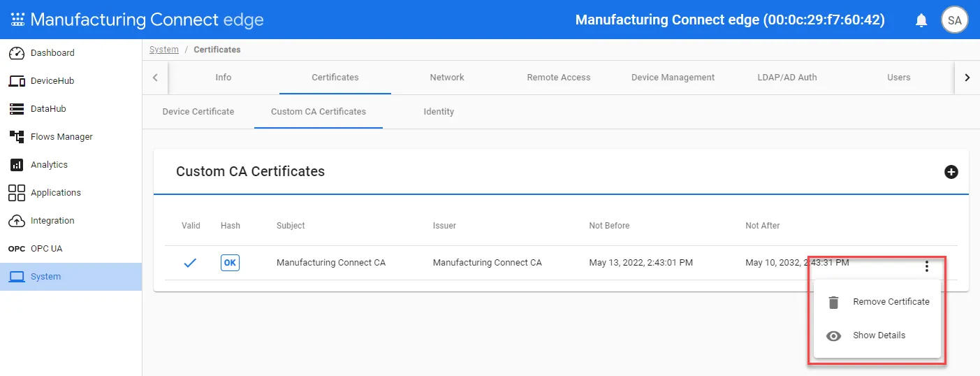
Task: Click the OPC UA icon
Action: point(17,249)
